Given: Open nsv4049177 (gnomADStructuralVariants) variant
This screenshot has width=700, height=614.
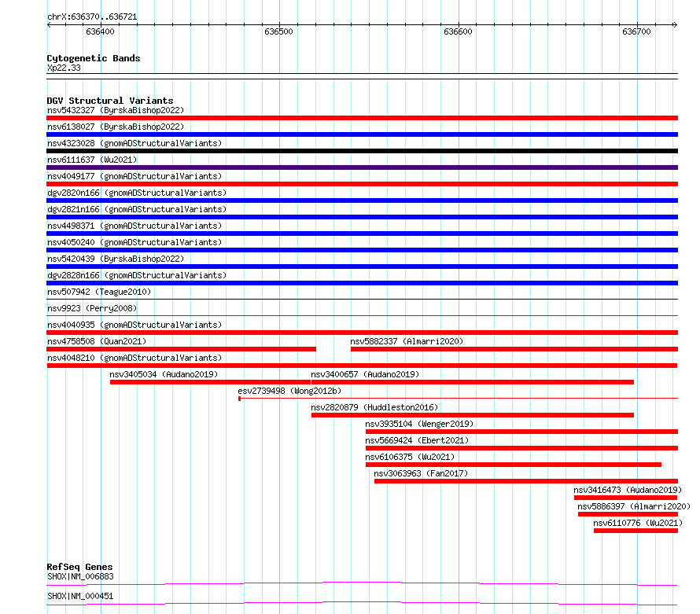Looking at the screenshot, I should tap(134, 176).
